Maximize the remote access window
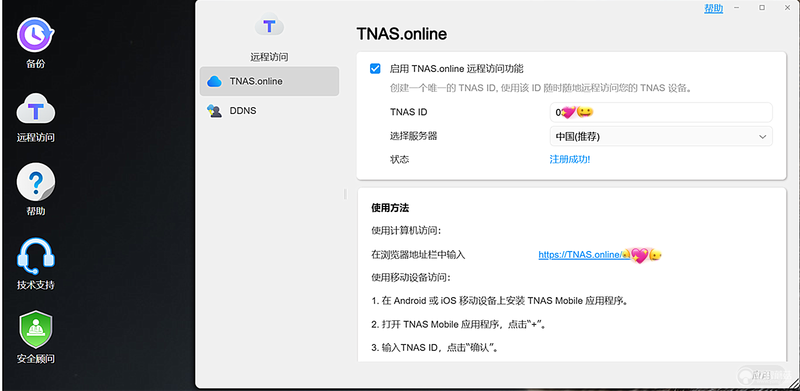Screen dimensions: 800x391 [x=762, y=8]
